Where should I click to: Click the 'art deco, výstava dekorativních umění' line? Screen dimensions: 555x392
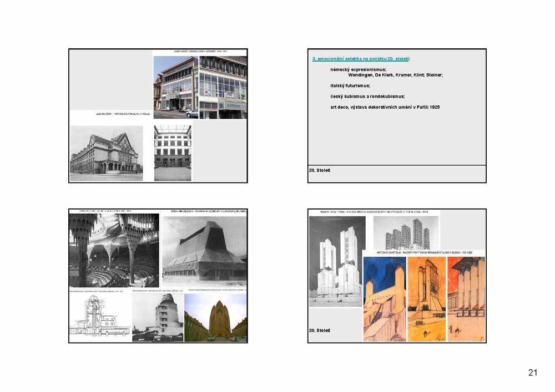click(x=385, y=107)
